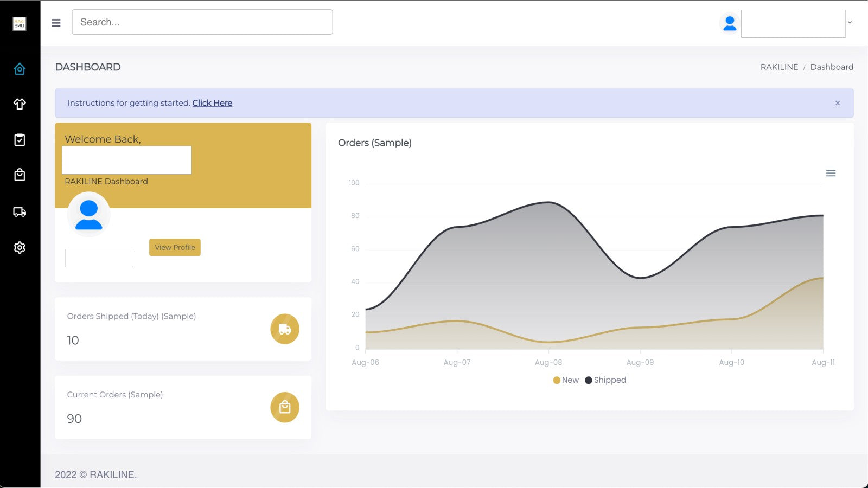Click the Aug-10 label on chart axis
The height and width of the screenshot is (488, 868).
click(x=732, y=362)
